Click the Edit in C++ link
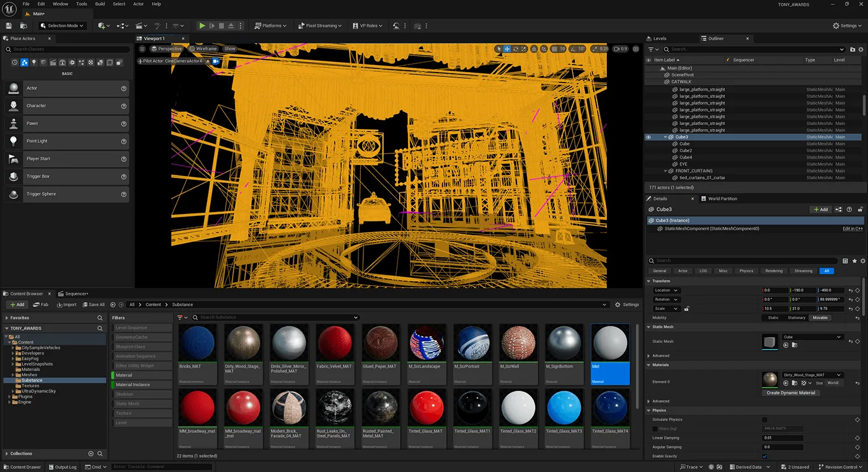The width and height of the screenshot is (868, 472). click(x=852, y=229)
